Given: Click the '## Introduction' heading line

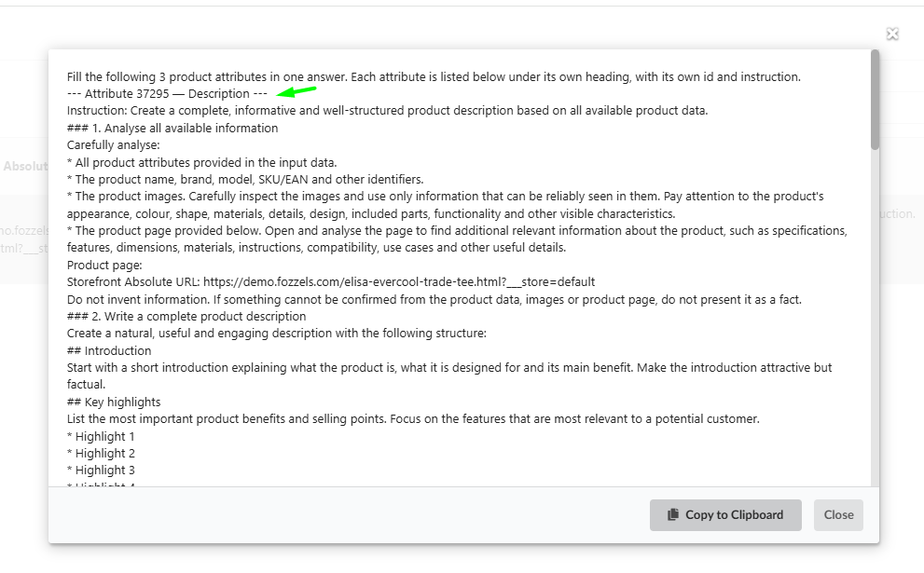Looking at the screenshot, I should [109, 351].
